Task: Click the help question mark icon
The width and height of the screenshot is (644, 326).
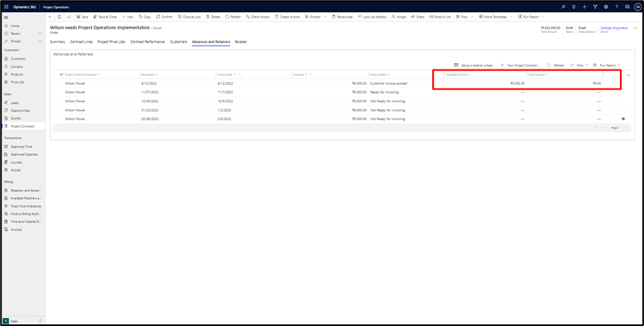Action: point(618,6)
